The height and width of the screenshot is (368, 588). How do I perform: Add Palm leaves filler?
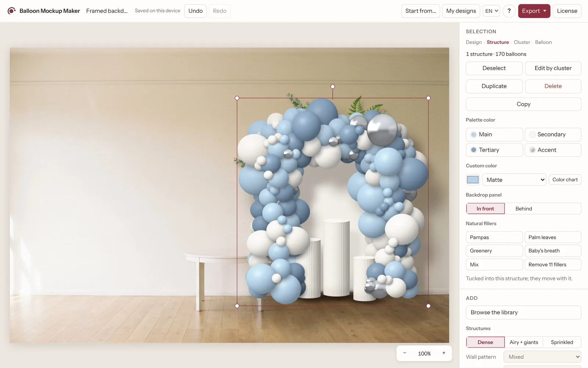553,237
